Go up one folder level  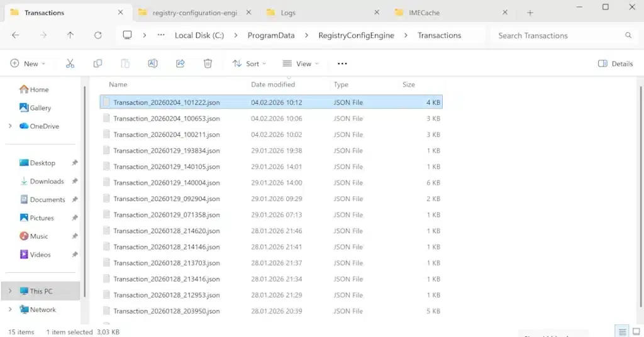pos(70,36)
